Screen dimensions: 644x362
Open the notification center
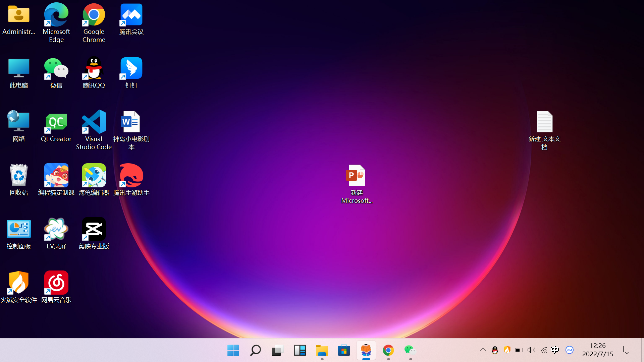[x=627, y=350]
